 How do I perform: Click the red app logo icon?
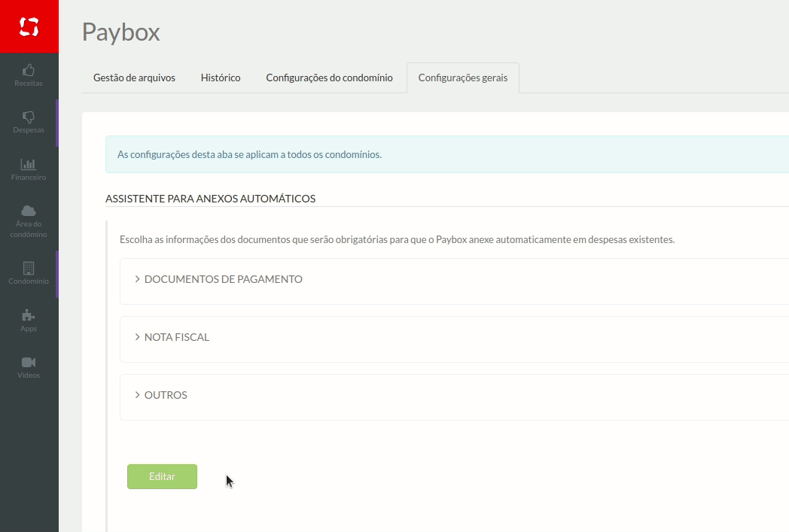click(x=29, y=26)
